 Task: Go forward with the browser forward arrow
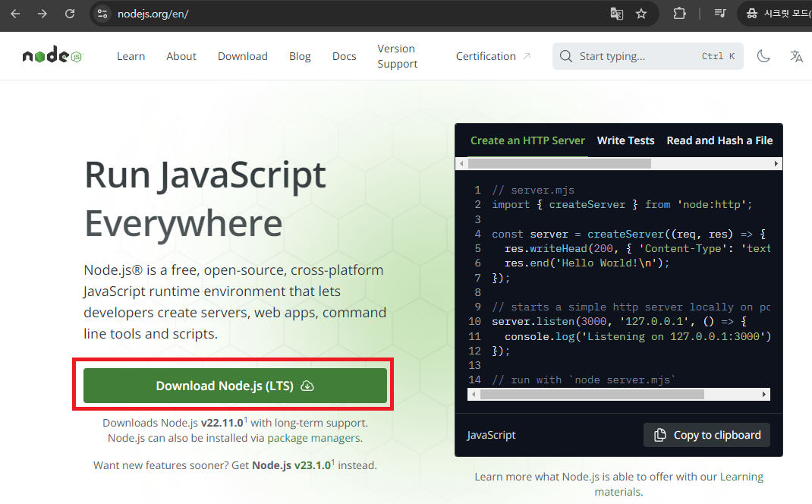click(x=42, y=14)
